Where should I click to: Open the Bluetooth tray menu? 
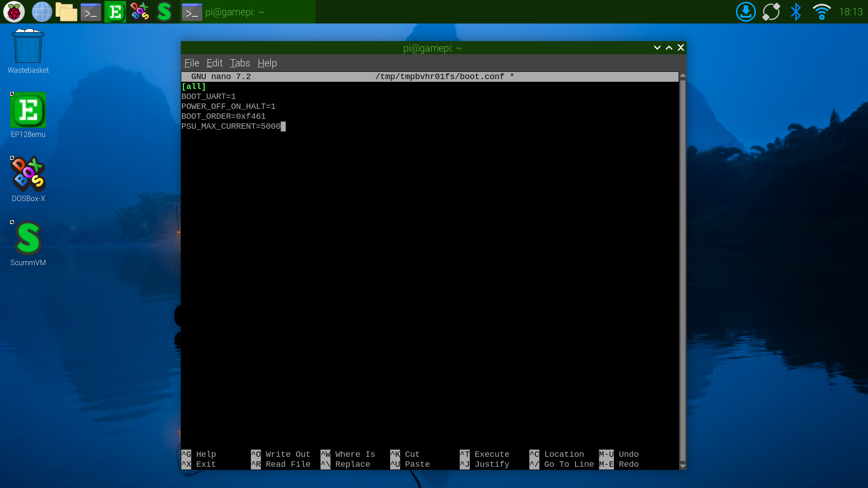pos(796,12)
